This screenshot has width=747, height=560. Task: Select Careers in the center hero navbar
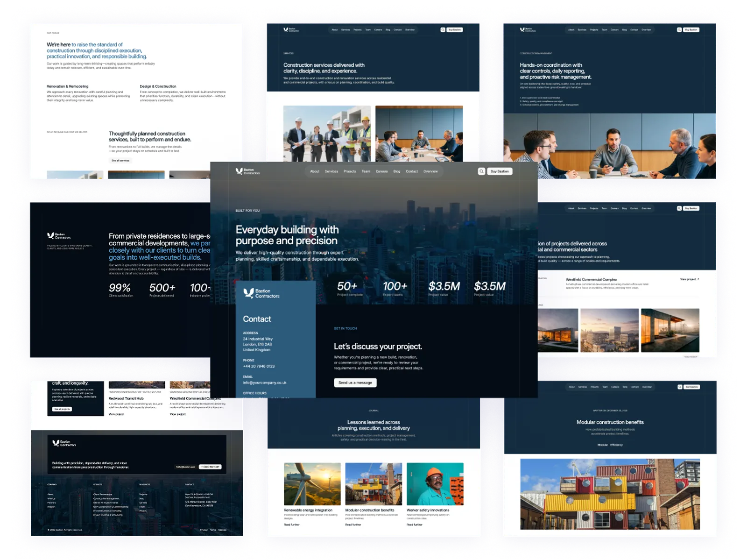pyautogui.click(x=381, y=171)
